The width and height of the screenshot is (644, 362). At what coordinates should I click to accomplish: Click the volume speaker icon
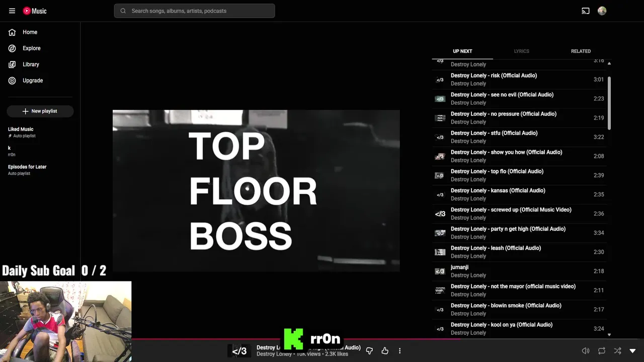click(x=586, y=350)
